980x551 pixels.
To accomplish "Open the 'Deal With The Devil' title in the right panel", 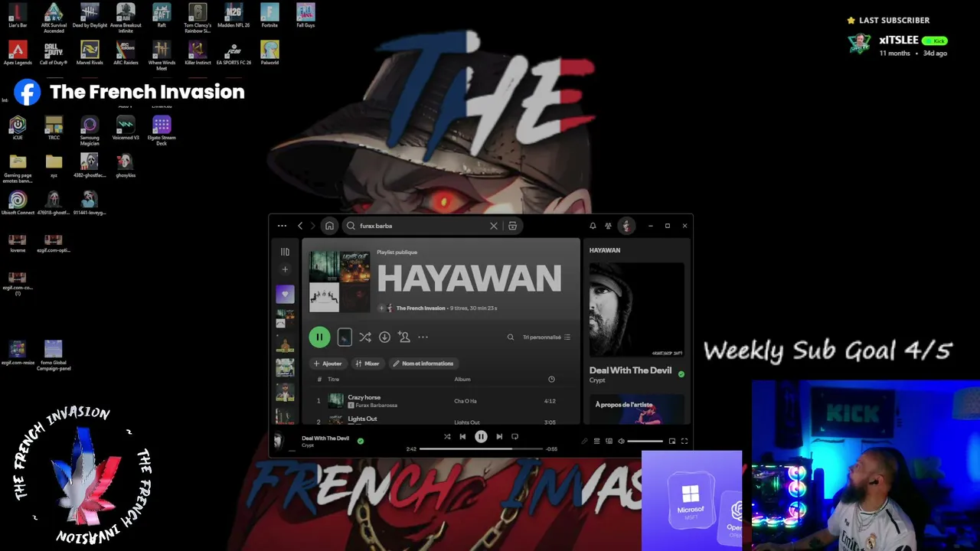I will point(630,370).
